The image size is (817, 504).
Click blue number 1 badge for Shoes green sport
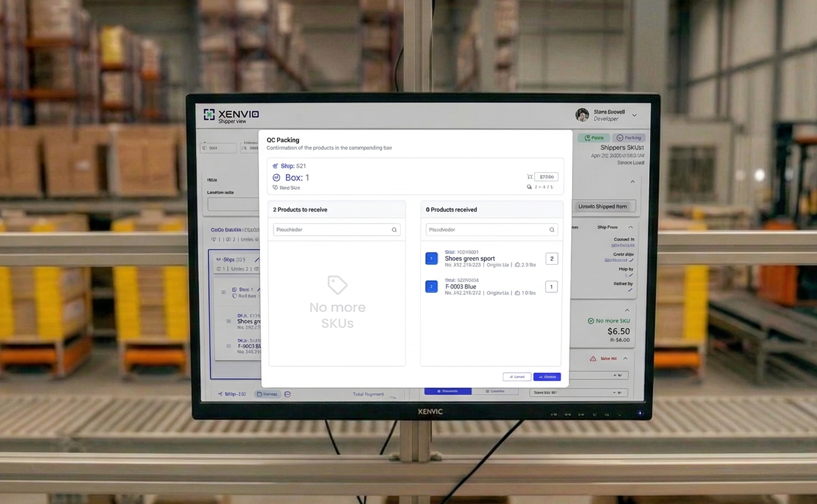pyautogui.click(x=432, y=259)
